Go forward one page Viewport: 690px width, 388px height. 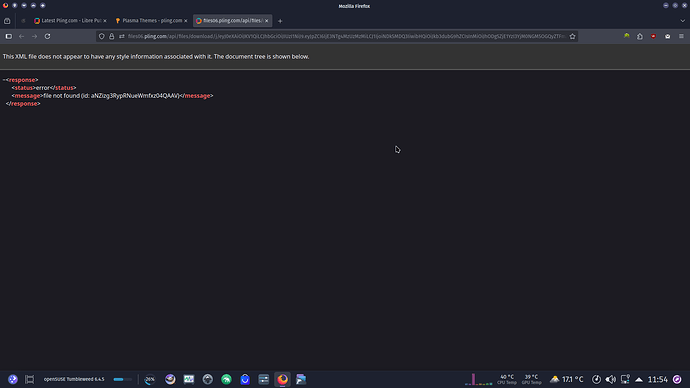tap(34, 37)
